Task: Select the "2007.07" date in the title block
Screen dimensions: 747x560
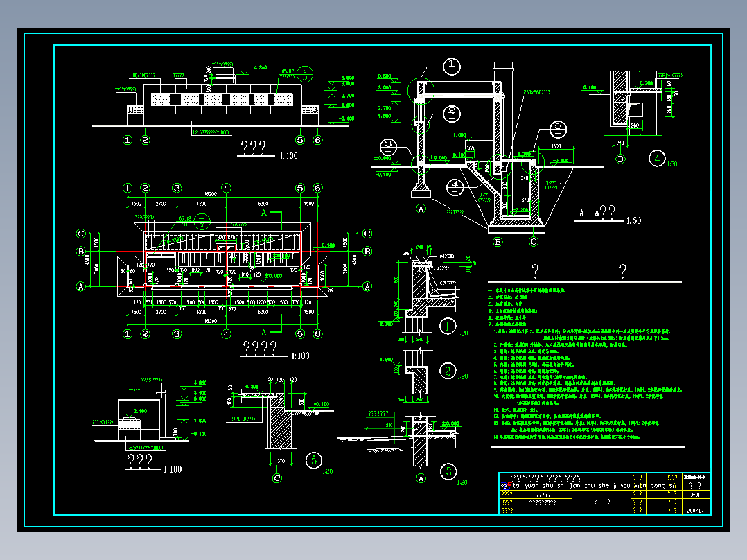Action: 696,510
